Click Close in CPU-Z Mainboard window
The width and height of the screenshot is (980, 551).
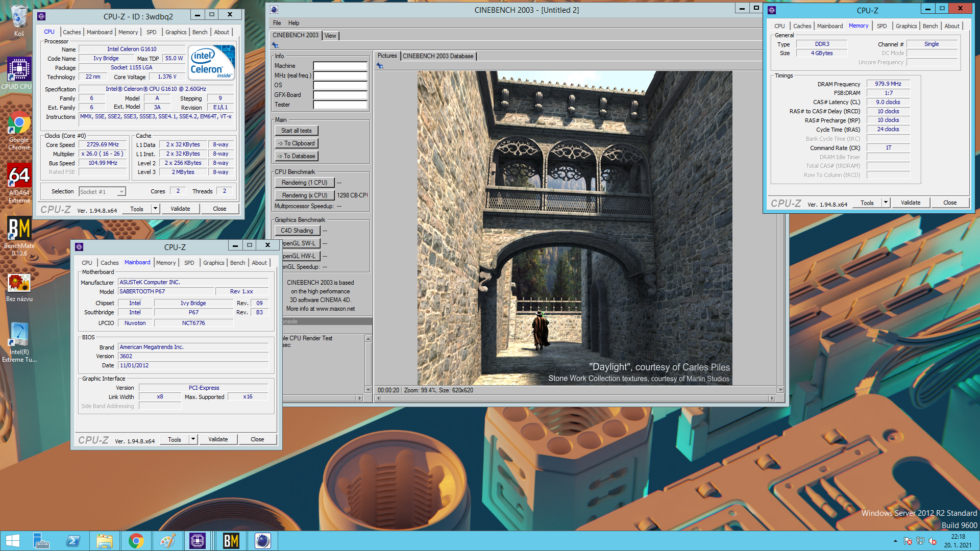coord(257,439)
